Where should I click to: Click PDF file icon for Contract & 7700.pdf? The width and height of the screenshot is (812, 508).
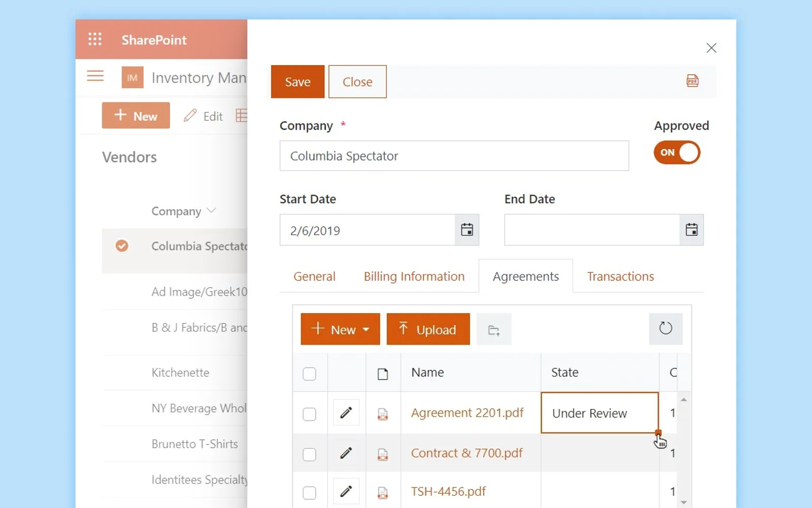coord(383,455)
